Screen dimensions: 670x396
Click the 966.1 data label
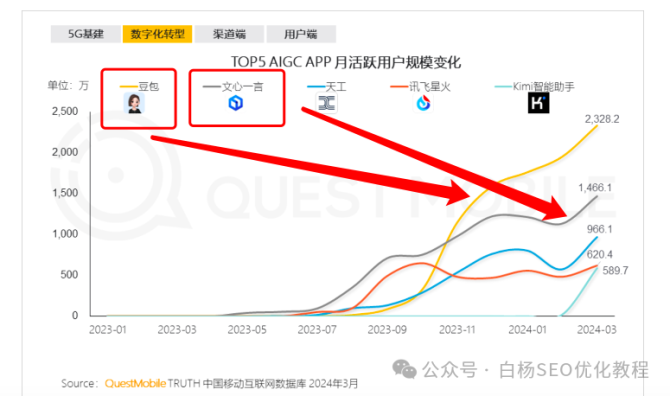click(x=599, y=229)
